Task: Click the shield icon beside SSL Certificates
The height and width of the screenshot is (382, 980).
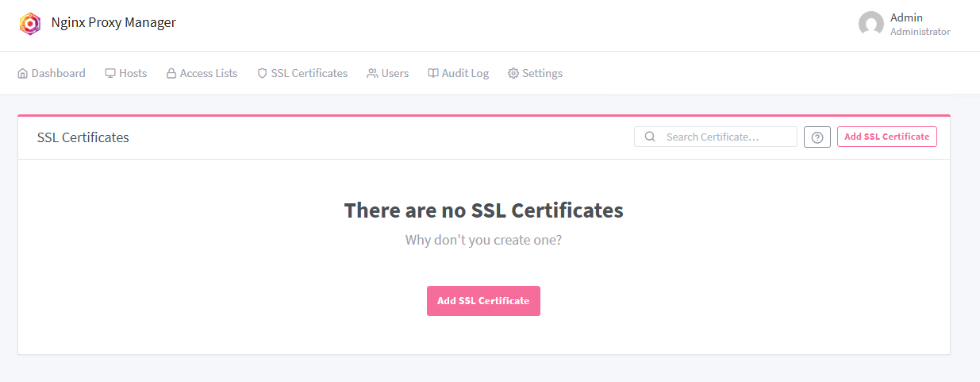Action: pos(263,73)
